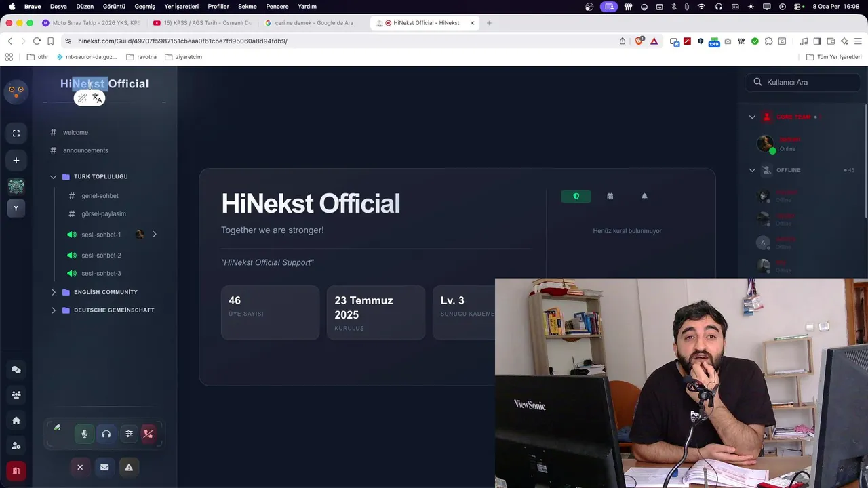Open the friends group icon in the sidebar

(16, 394)
